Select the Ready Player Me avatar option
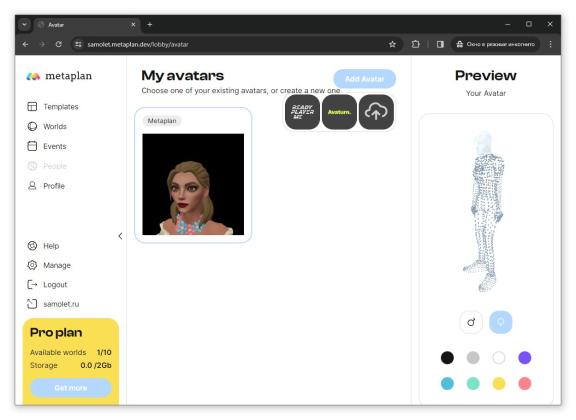Screen dimensions: 576x420 [x=302, y=112]
